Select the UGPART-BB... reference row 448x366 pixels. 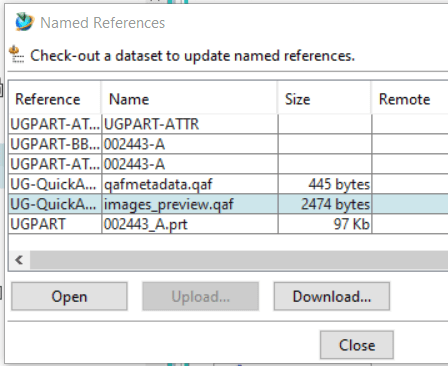coord(229,144)
